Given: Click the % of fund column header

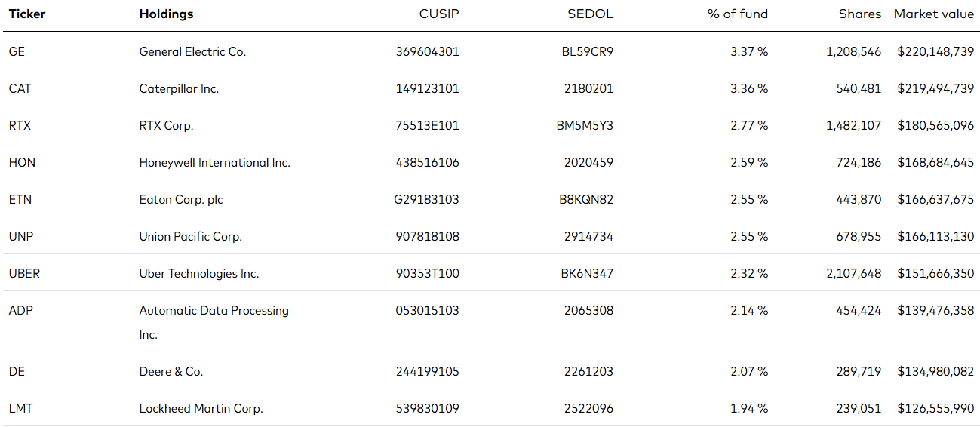Looking at the screenshot, I should 738,14.
